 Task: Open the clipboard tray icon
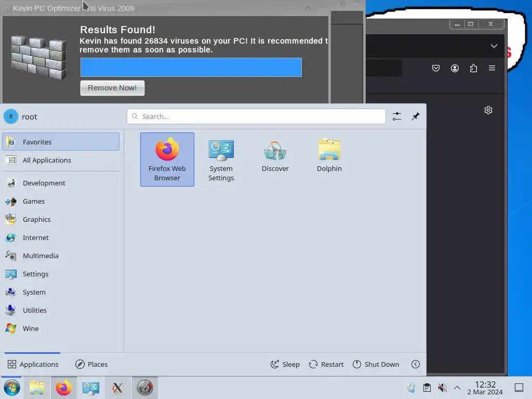427,388
